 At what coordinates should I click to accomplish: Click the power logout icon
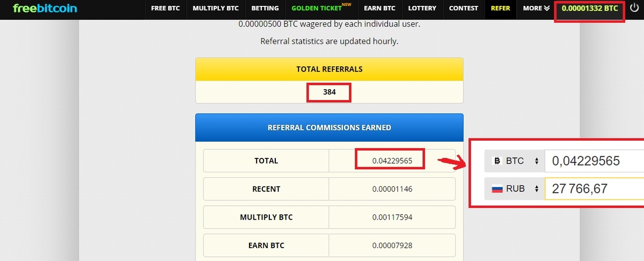(x=635, y=8)
